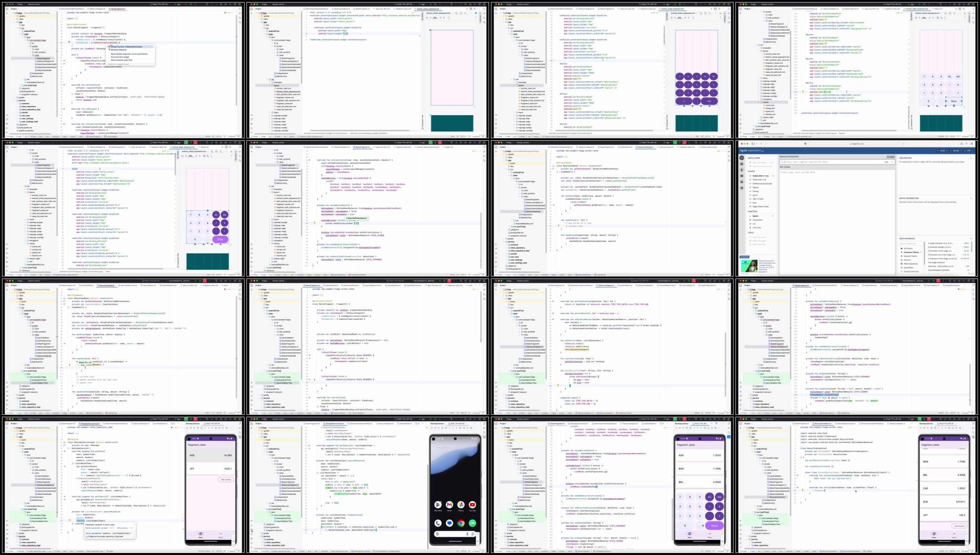The height and width of the screenshot is (555, 980).
Task: Click the account person icon in regex101 sidebar
Action: (742, 170)
